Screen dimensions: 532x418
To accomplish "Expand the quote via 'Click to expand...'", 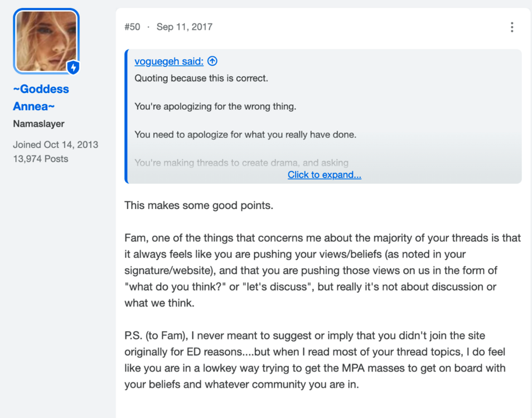I will click(x=325, y=174).
